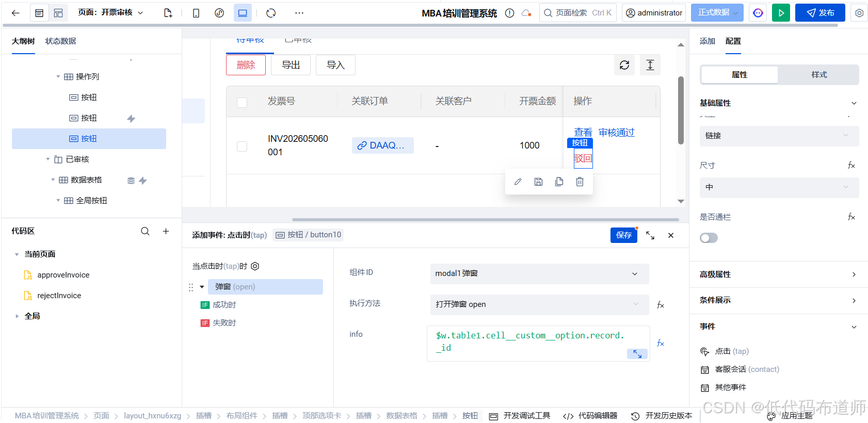Open tap event settings gear icon
Image resolution: width=868 pixels, height=423 pixels.
(255, 266)
